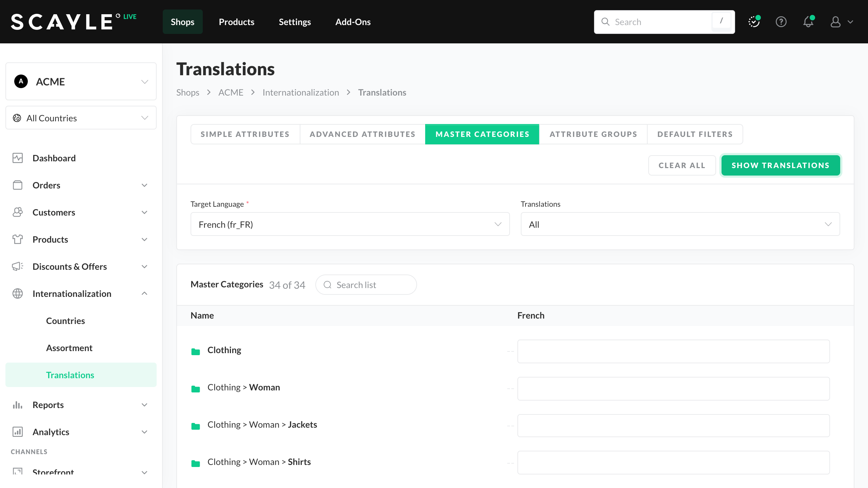Switch to the Attribute Groups tab
This screenshot has width=868, height=488.
click(x=593, y=134)
